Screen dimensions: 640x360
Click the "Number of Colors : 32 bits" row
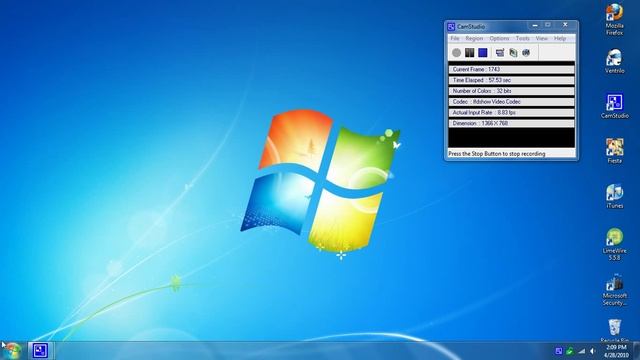click(x=511, y=91)
